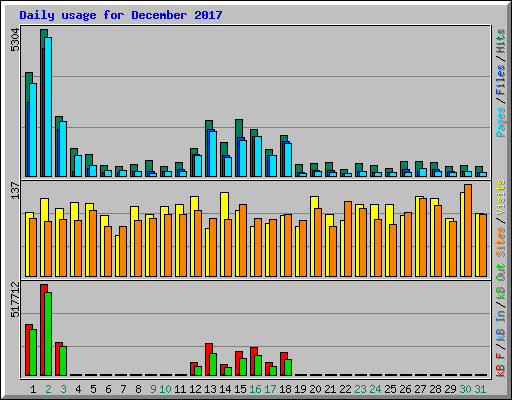Click the cyan Pages bar for day 1
Viewport: 512px width, 400px height.
(x=33, y=130)
